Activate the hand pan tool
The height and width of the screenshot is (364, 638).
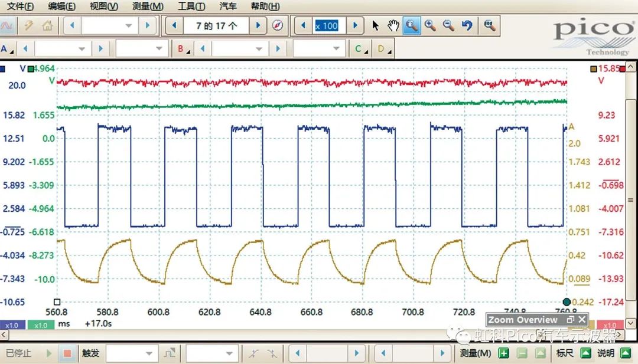(393, 25)
